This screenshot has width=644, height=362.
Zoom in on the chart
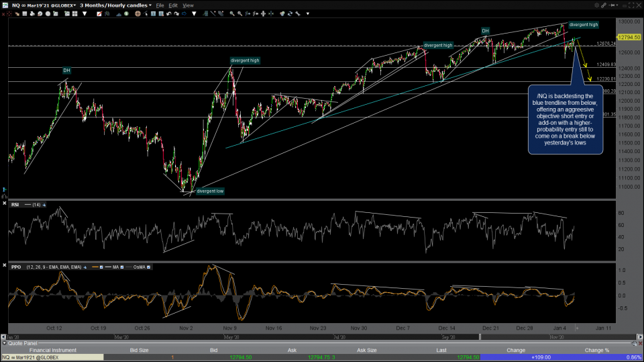[232, 13]
